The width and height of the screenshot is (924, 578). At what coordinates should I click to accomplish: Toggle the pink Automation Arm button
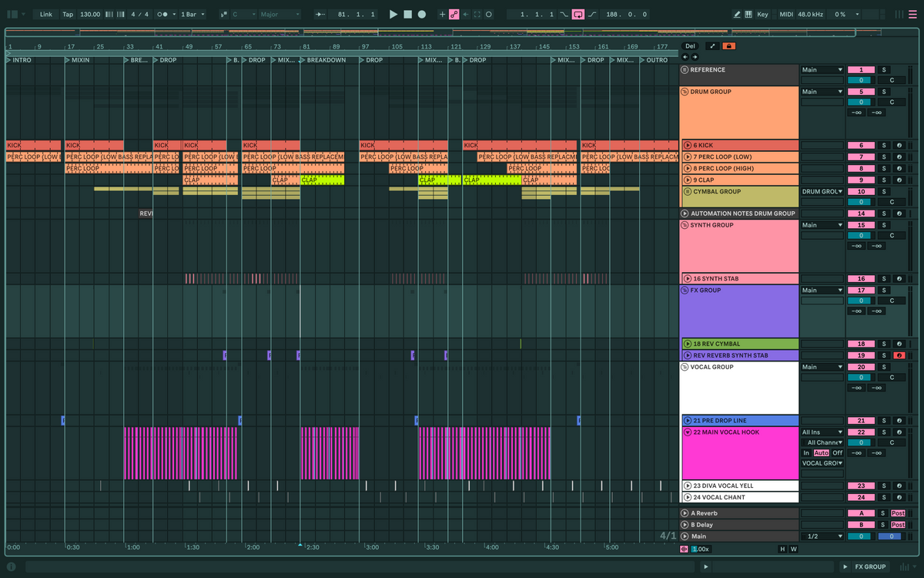coord(454,14)
